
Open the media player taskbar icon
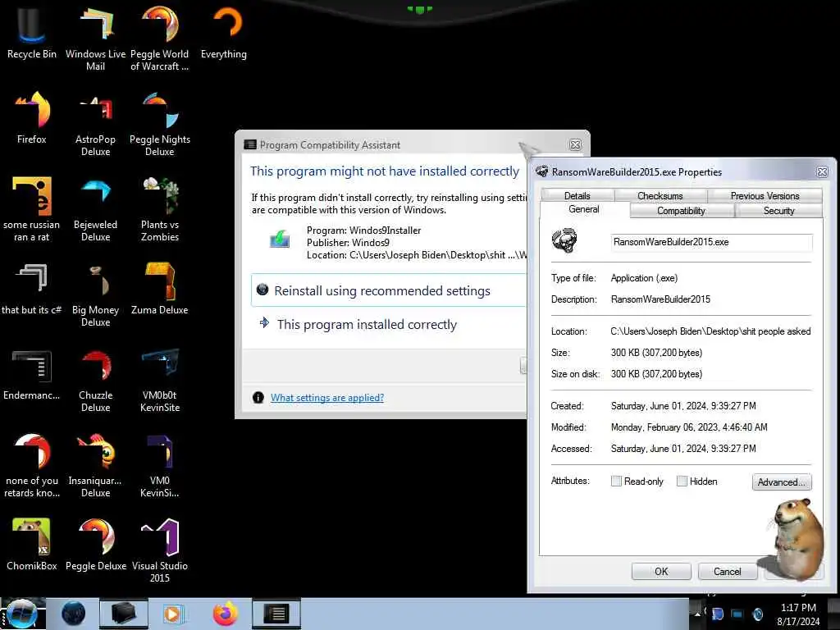click(x=172, y=614)
